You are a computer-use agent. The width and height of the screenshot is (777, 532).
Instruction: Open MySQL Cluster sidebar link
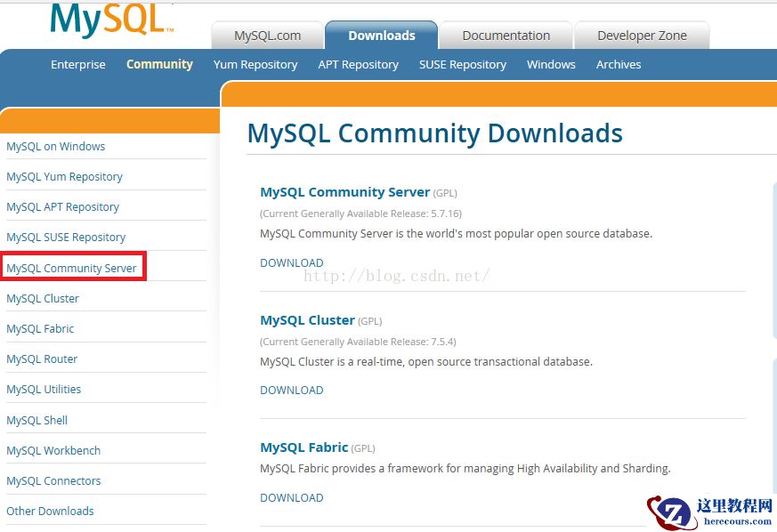[x=43, y=299]
